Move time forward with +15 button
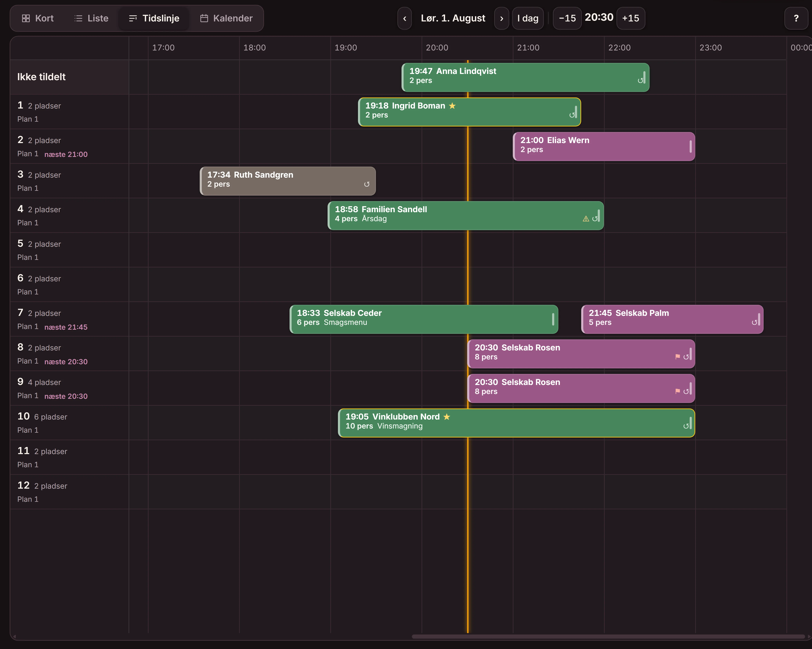Image resolution: width=812 pixels, height=649 pixels. point(630,18)
